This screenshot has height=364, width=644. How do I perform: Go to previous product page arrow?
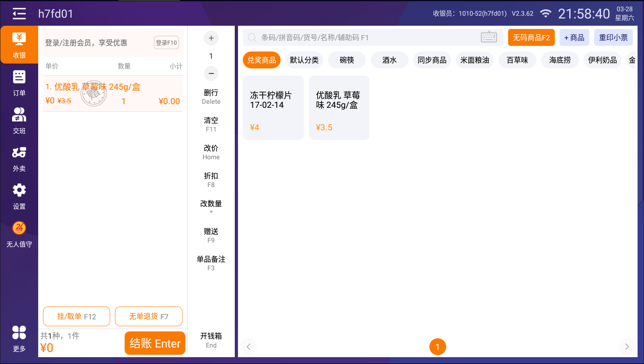click(x=249, y=347)
